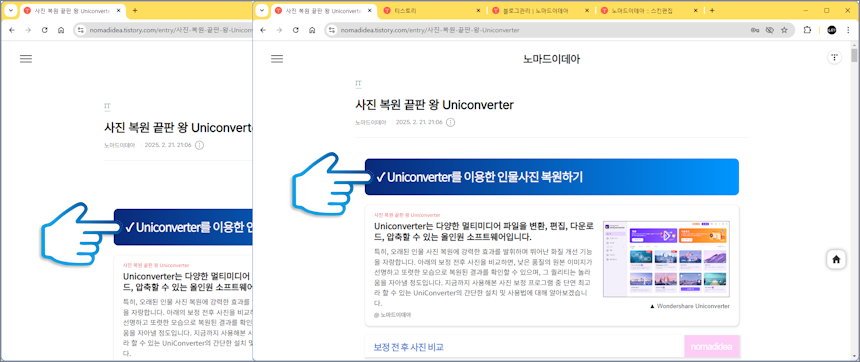This screenshot has width=860, height=362.
Task: Grab the page vertical scrollbar
Action: [x=855, y=55]
